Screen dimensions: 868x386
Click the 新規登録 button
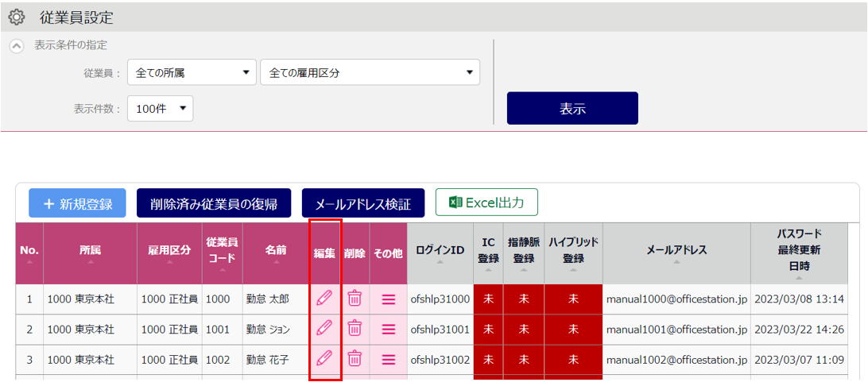coord(78,203)
